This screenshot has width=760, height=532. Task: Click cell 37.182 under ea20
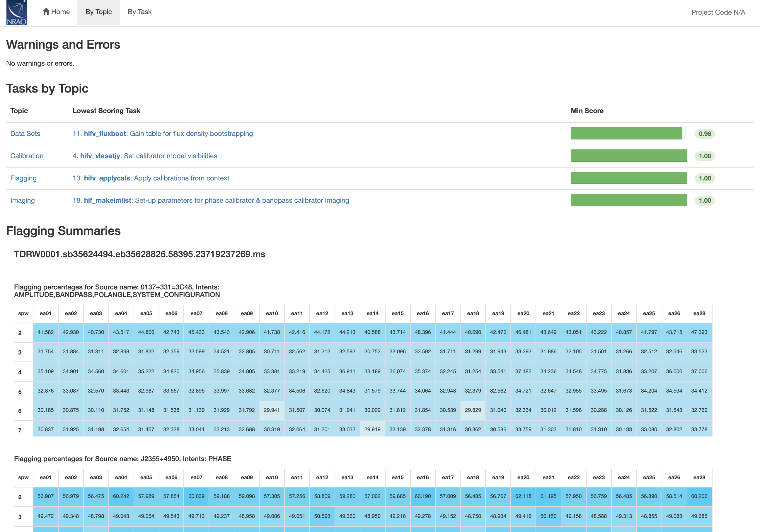[x=523, y=371]
